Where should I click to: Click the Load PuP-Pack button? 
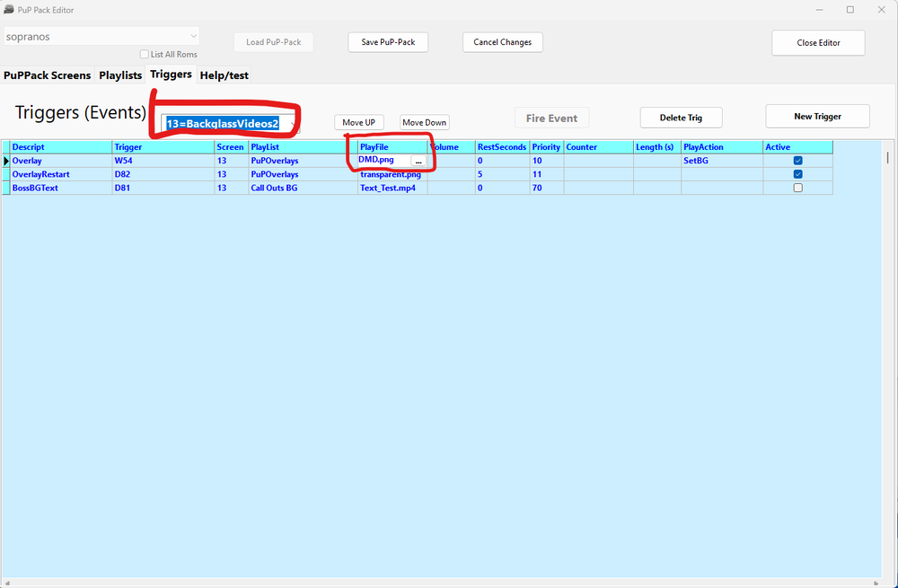[274, 42]
